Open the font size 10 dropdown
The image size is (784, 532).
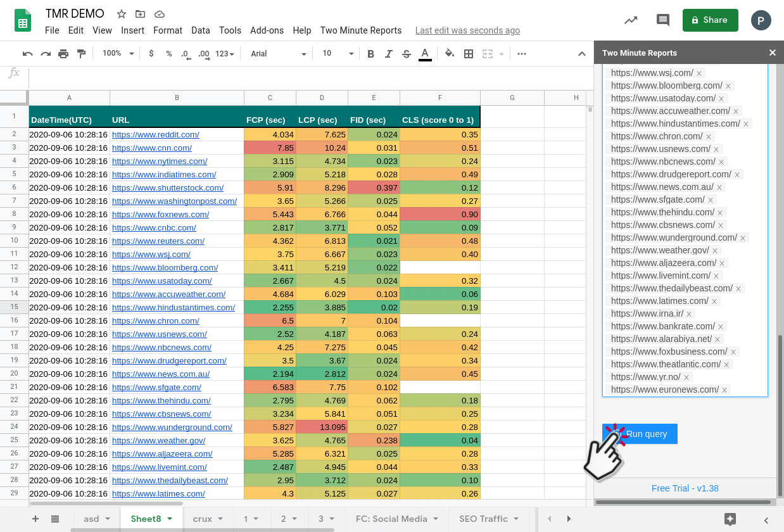tap(338, 54)
